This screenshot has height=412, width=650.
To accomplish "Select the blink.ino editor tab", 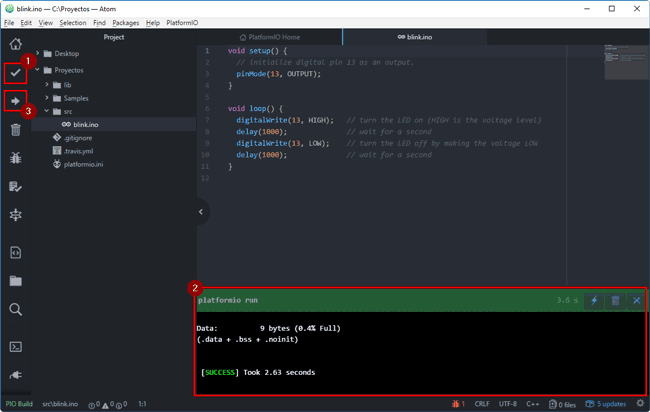I will click(x=415, y=37).
